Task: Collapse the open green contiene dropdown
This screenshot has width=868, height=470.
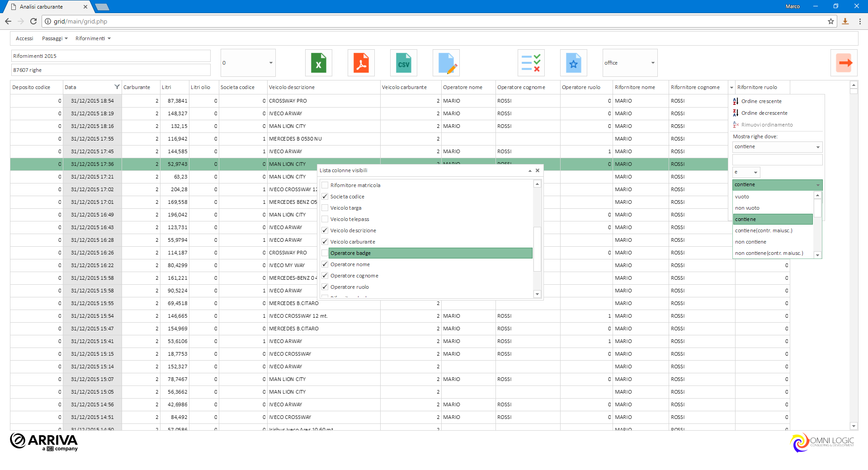Action: coord(777,185)
